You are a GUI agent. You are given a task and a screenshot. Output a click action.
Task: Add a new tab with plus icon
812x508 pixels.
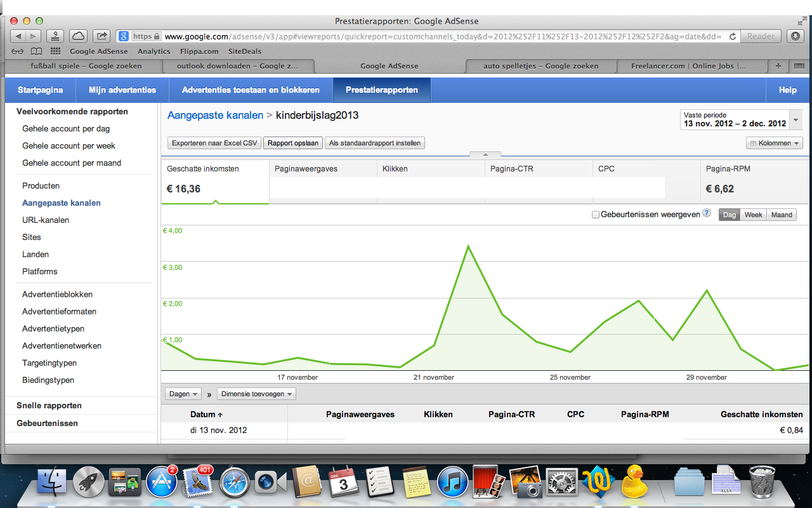(778, 65)
